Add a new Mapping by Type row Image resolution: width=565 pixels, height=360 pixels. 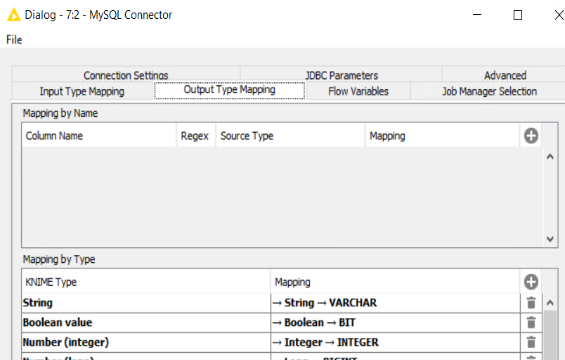(531, 282)
